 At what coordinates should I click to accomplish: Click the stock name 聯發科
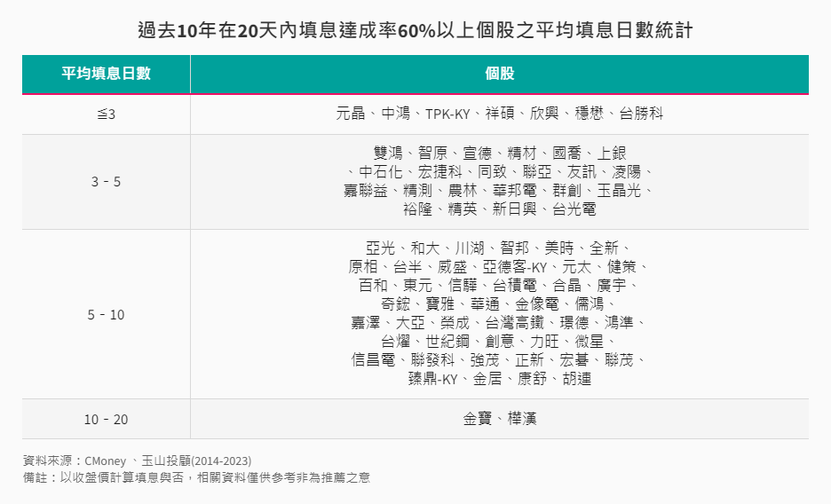click(x=432, y=360)
